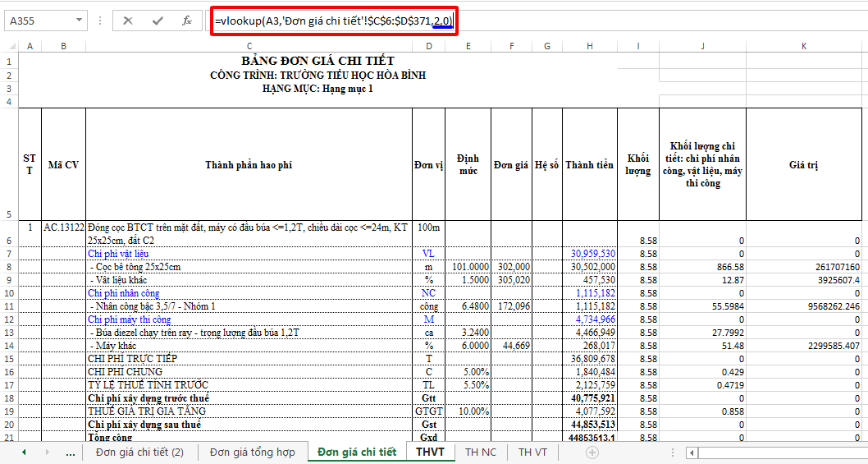Click Nhân công bậc 3,5/7 - Nhóm 1 cell
This screenshot has width=868, height=464.
(x=249, y=306)
